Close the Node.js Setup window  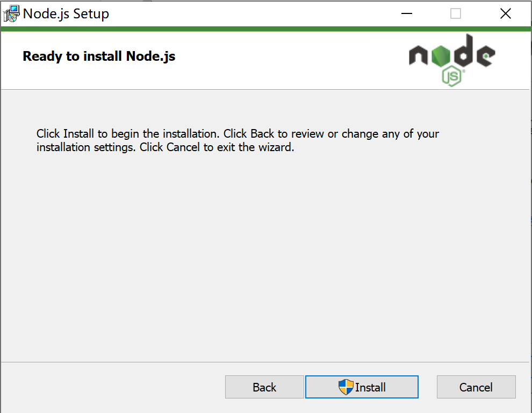tap(506, 13)
